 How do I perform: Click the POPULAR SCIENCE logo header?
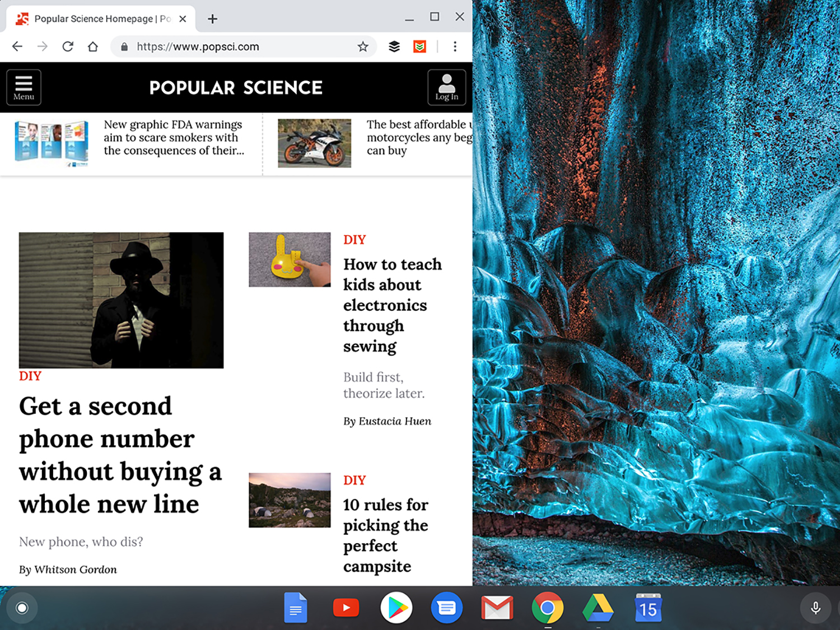[236, 87]
